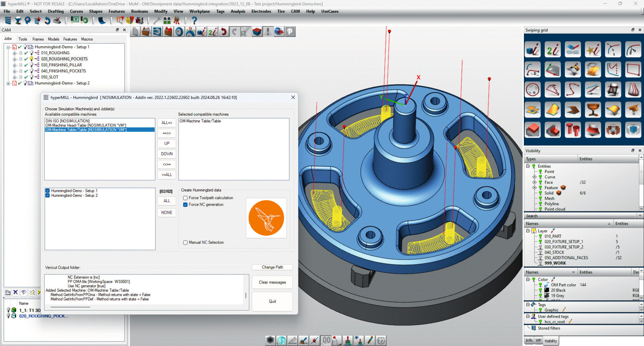Screen dimensions: 644x346
Task: Click inside the Vericut Output folder field
Action: coord(165,267)
